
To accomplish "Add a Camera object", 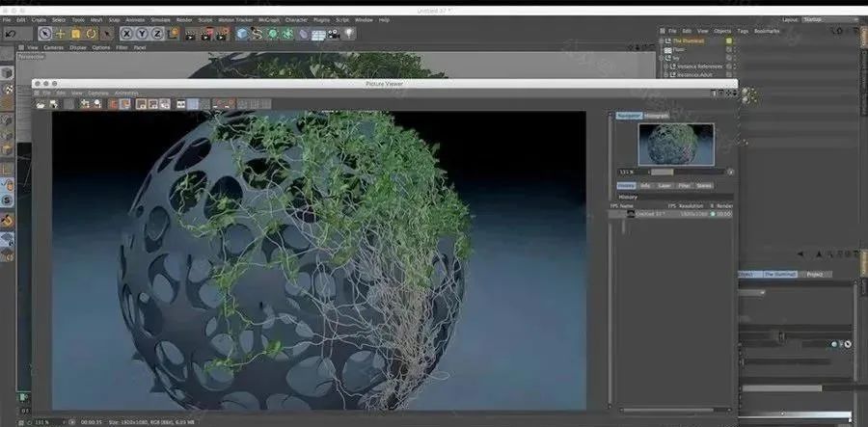I will (334, 35).
